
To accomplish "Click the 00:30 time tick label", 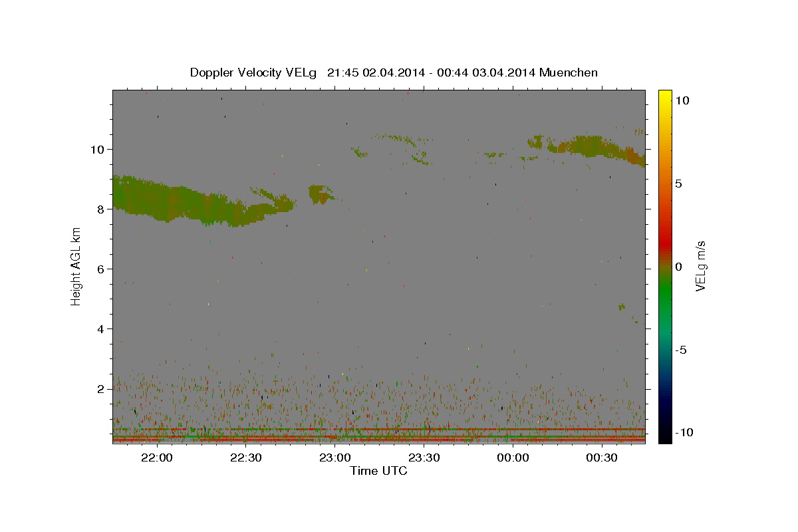I will (x=602, y=458).
